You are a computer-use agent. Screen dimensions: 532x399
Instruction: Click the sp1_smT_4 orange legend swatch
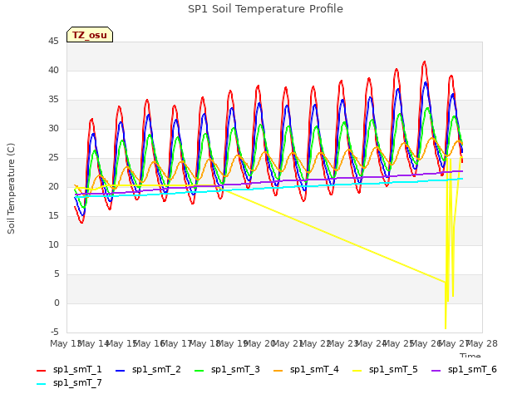278,371
